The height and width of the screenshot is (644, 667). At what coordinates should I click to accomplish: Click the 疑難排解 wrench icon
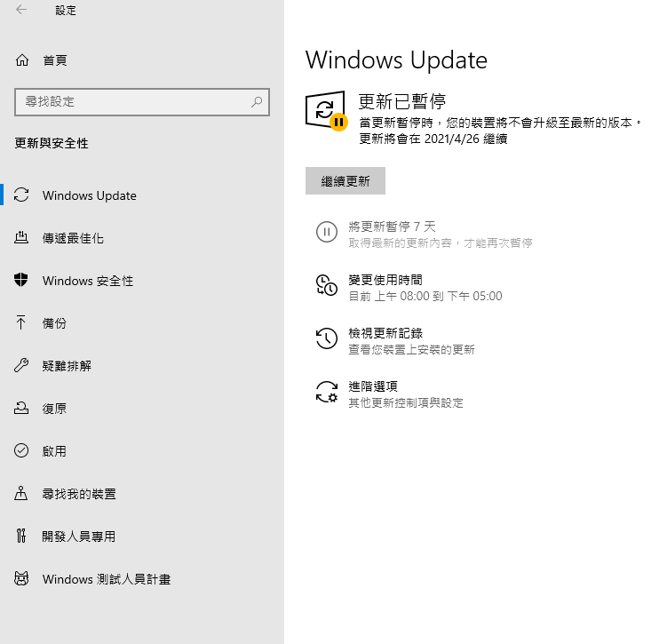click(21, 365)
